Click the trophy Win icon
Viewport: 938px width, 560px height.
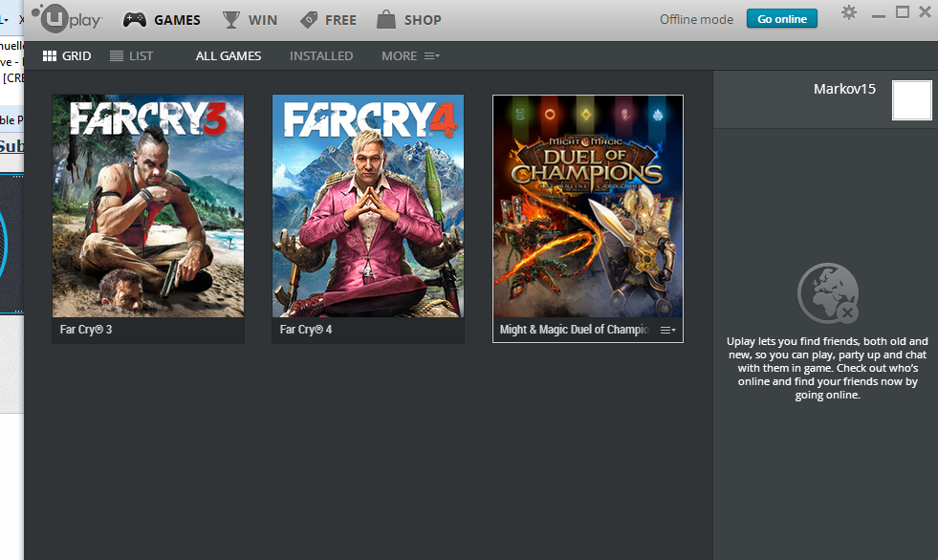(x=230, y=20)
